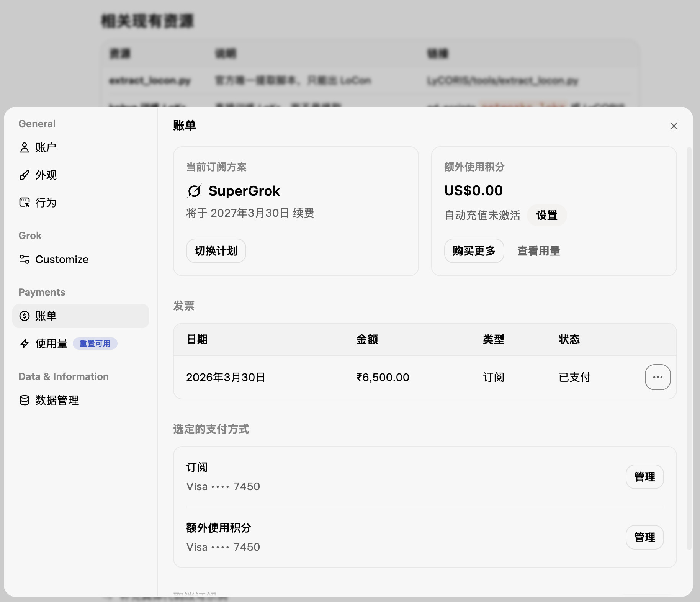Click the billing dollar icon
The height and width of the screenshot is (602, 700).
25,316
